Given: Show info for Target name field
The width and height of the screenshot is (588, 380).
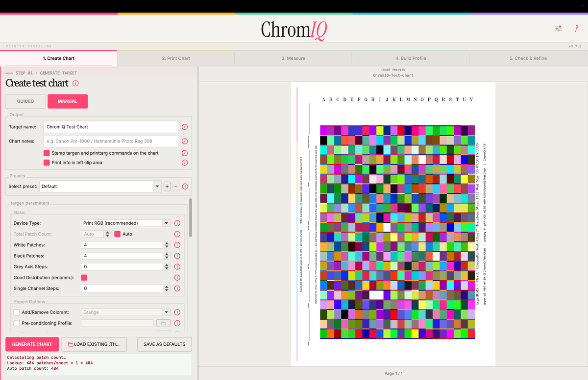Looking at the screenshot, I should point(185,127).
